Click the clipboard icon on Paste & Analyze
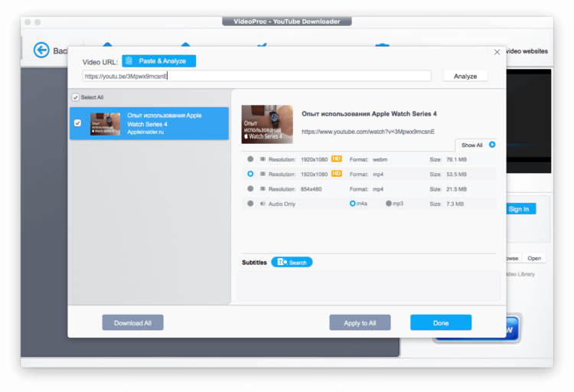This screenshot has height=392, width=574. (x=129, y=60)
